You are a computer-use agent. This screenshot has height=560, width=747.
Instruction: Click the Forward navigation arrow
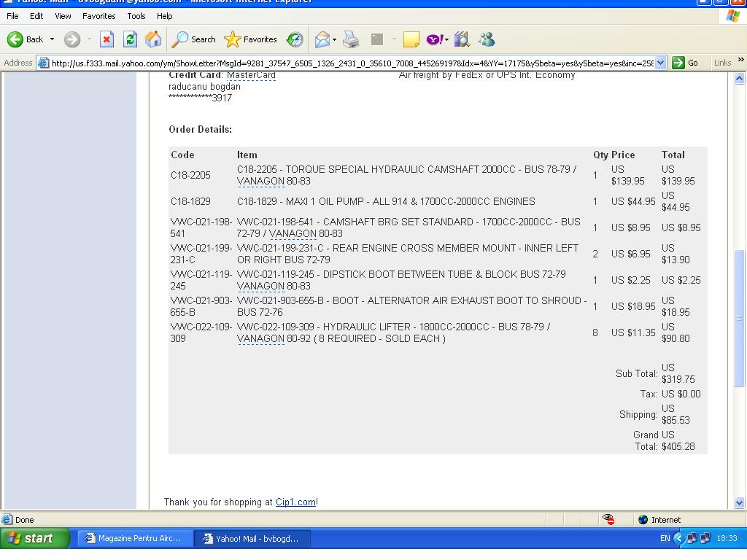click(72, 39)
